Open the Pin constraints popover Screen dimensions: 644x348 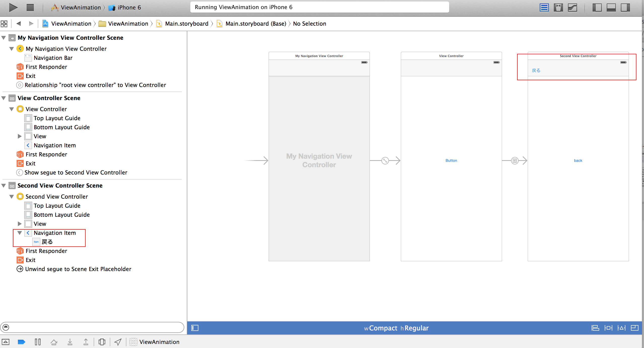click(x=608, y=328)
